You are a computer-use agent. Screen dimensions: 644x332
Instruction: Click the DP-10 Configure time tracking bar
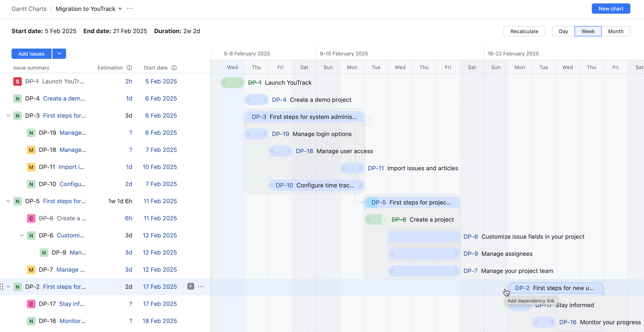(316, 185)
